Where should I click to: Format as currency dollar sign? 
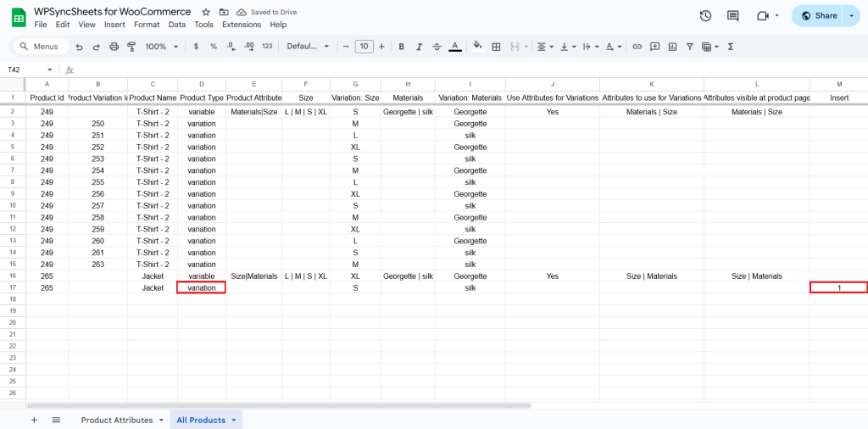(196, 47)
